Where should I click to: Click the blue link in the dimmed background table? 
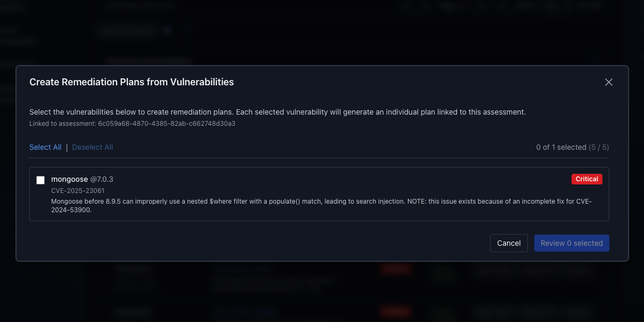pos(243,268)
